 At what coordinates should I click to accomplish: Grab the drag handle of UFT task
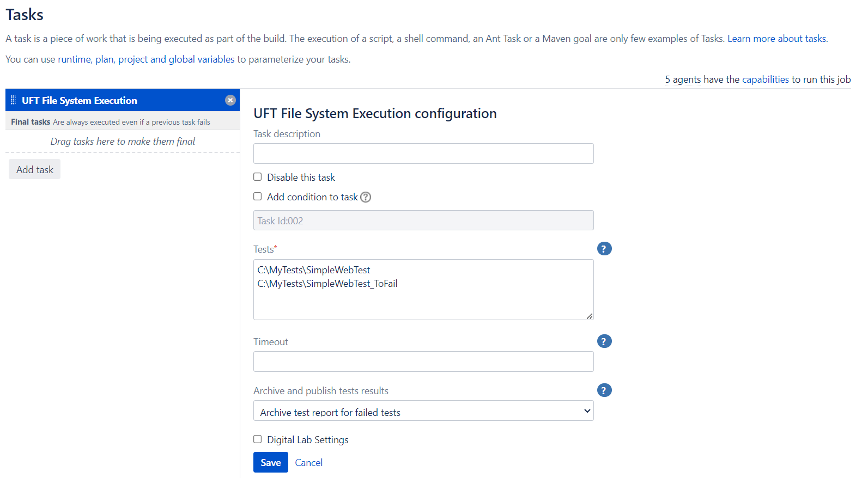click(14, 100)
